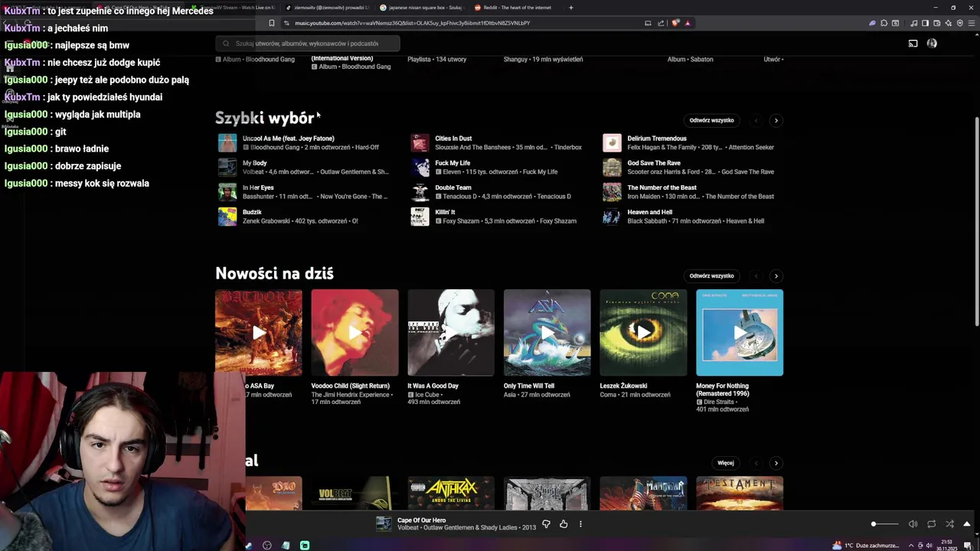This screenshot has width=980, height=551.
Task: Click the search magnifier icon
Action: click(x=226, y=44)
